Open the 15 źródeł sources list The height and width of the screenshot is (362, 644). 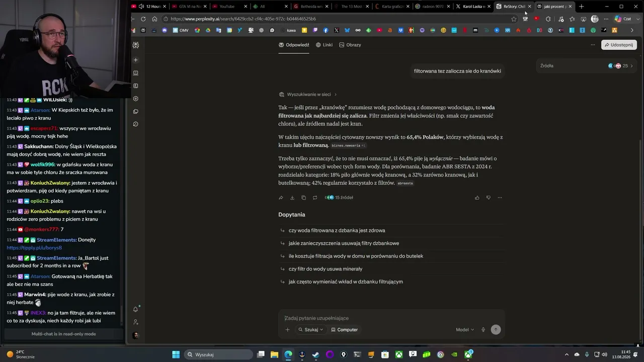coord(339,198)
